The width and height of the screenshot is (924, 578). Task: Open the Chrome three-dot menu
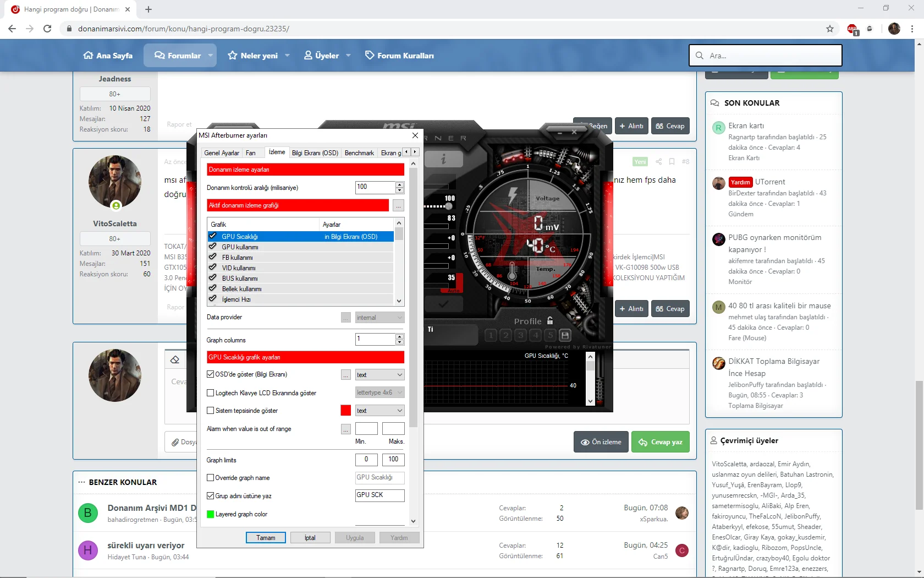912,29
